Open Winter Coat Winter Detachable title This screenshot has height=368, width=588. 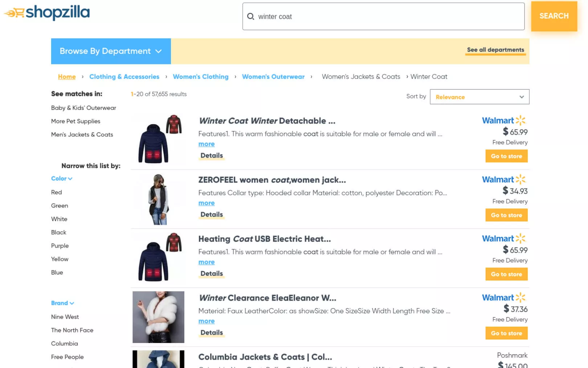267,121
